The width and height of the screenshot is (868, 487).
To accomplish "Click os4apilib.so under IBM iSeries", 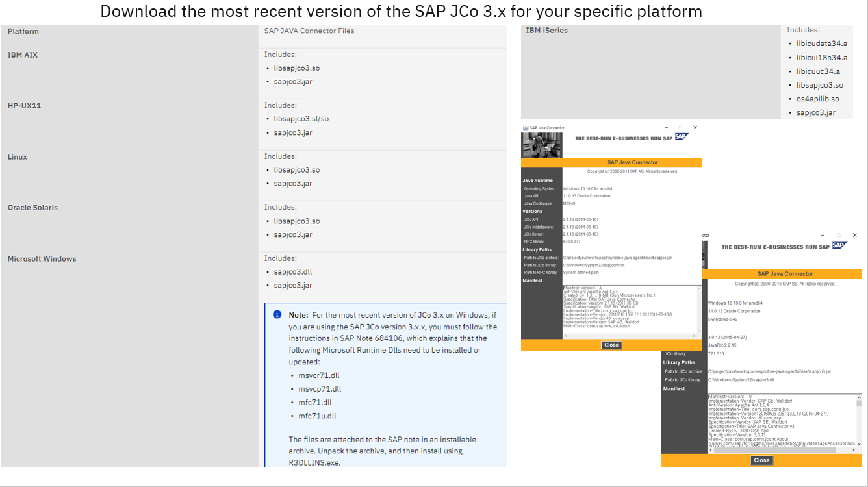I will (x=818, y=99).
